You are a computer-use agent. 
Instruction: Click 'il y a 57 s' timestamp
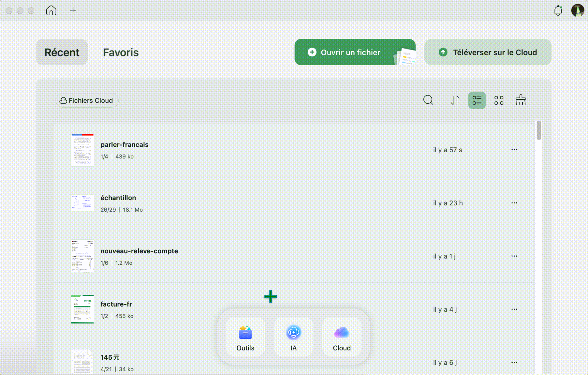pyautogui.click(x=448, y=150)
